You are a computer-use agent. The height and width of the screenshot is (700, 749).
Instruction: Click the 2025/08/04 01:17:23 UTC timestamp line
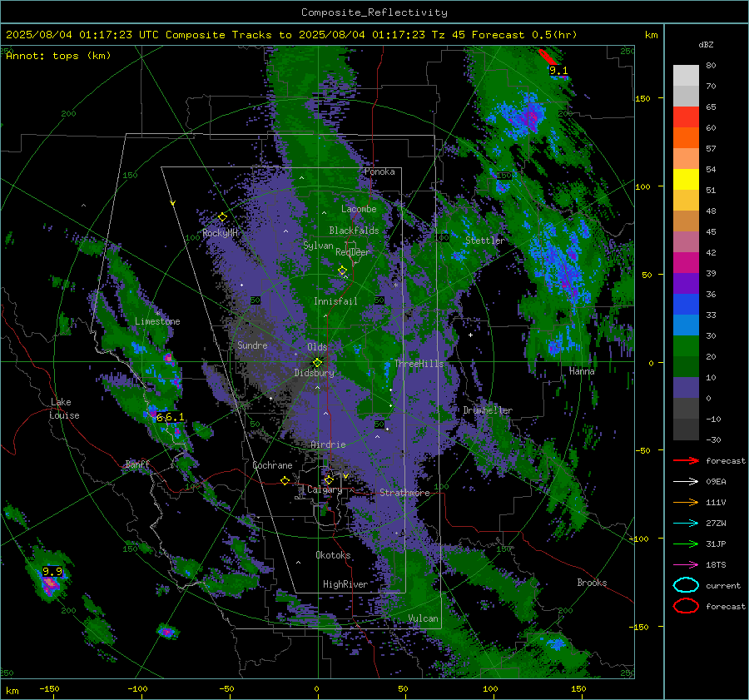coord(291,35)
